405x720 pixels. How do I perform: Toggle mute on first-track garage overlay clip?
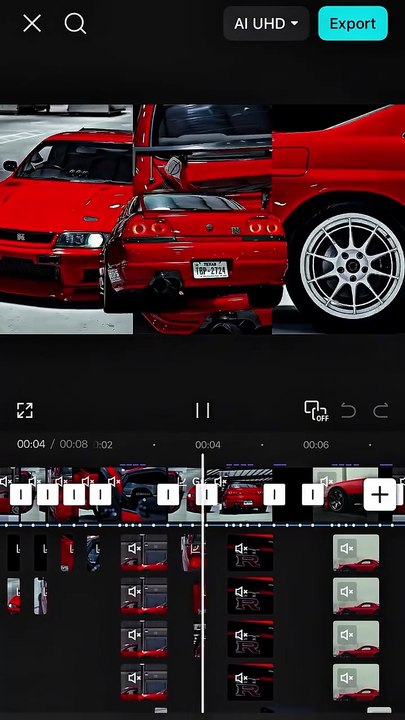135,548
